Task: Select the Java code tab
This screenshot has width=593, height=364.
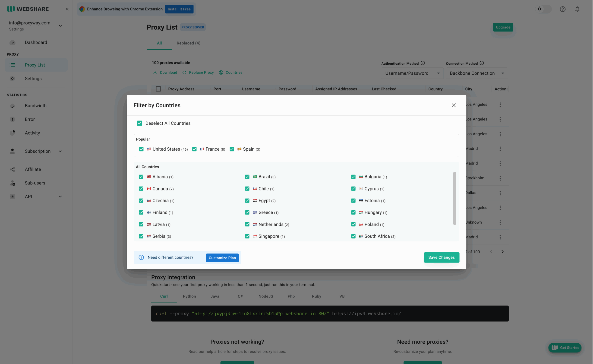Action: (215, 296)
